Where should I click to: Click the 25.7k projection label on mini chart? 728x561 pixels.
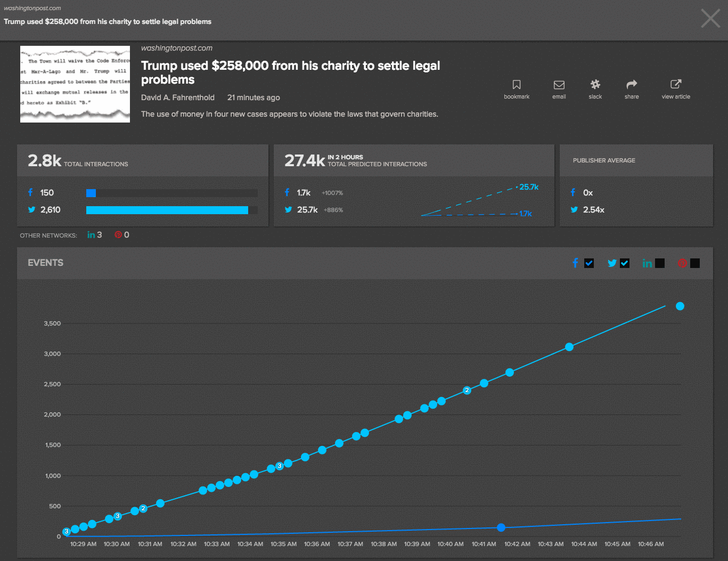click(529, 187)
